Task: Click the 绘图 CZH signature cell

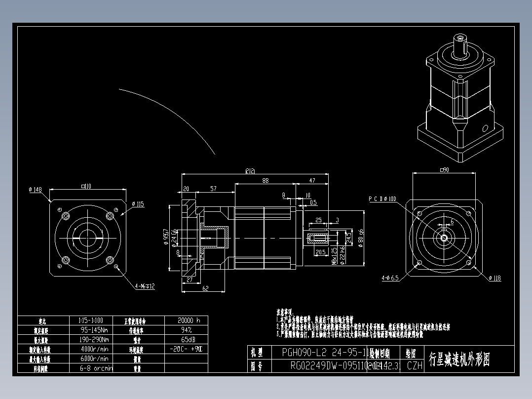Action: point(414,365)
